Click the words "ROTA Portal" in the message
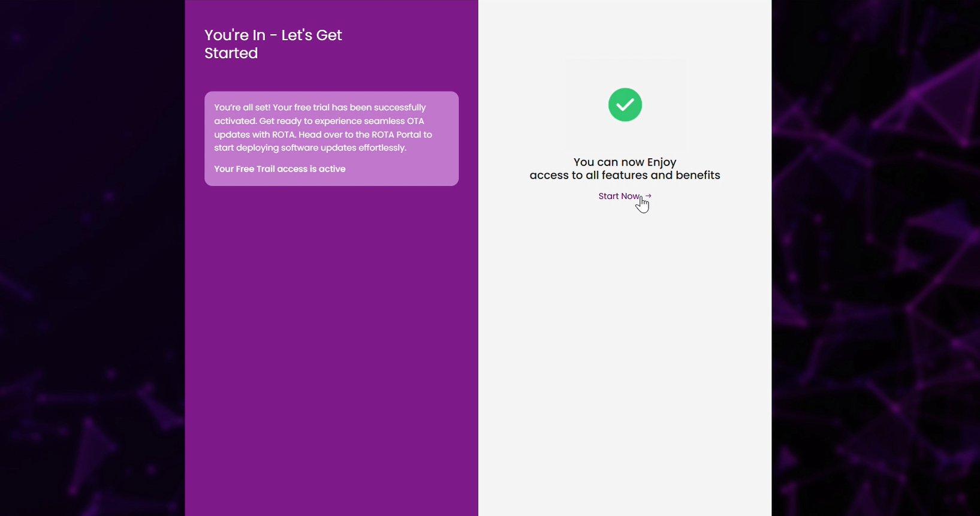 click(396, 135)
